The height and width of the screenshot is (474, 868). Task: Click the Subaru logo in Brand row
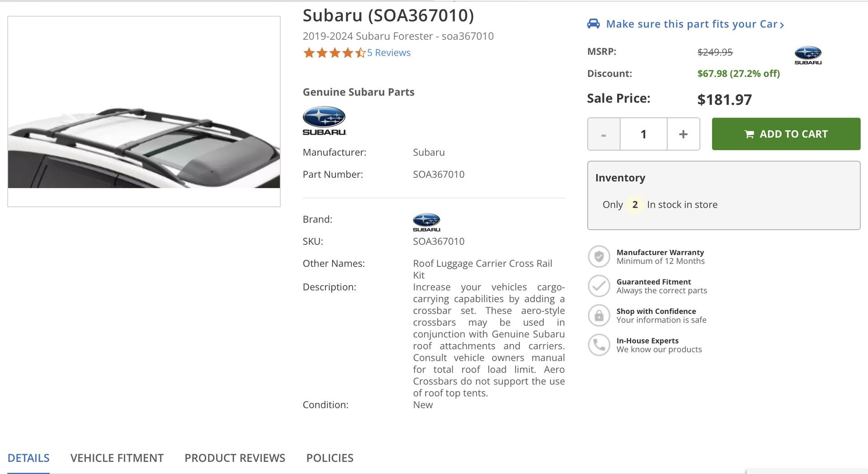click(x=426, y=222)
